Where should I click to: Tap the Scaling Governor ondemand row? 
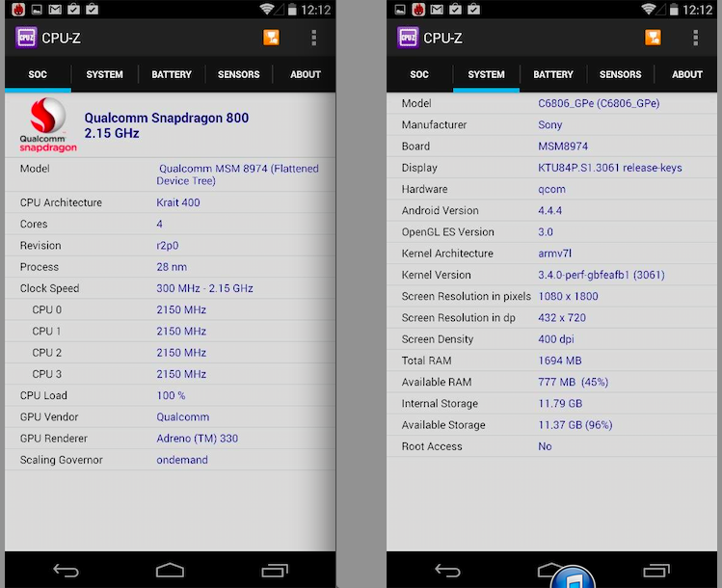[x=170, y=460]
